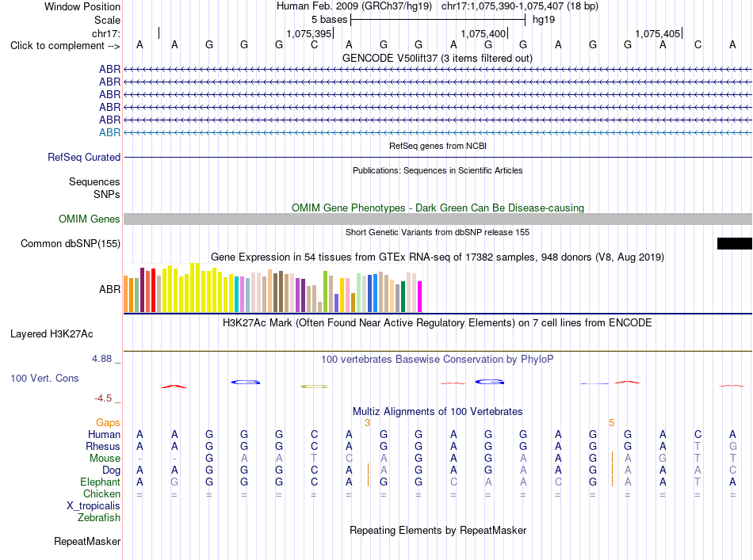Select the Zebrafish species row label
Screen dimensions: 753x560
click(99, 517)
